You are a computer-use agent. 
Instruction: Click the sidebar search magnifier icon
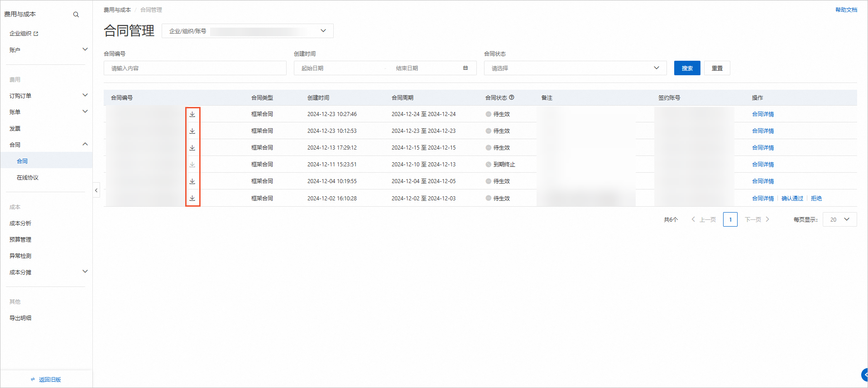[76, 15]
